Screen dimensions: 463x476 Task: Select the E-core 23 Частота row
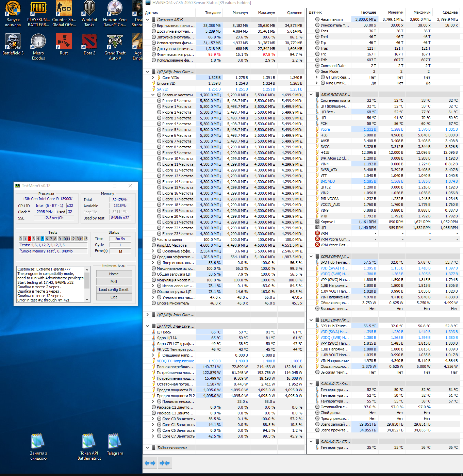tap(224, 234)
